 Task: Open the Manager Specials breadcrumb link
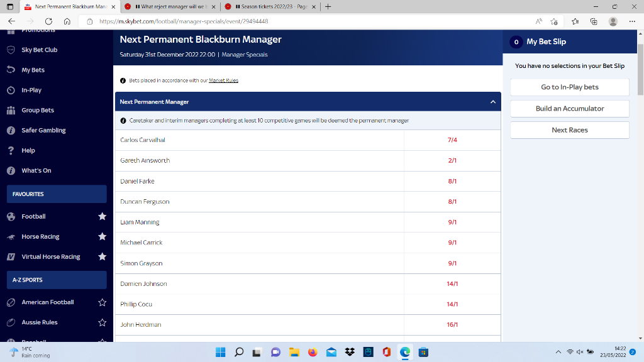[245, 55]
